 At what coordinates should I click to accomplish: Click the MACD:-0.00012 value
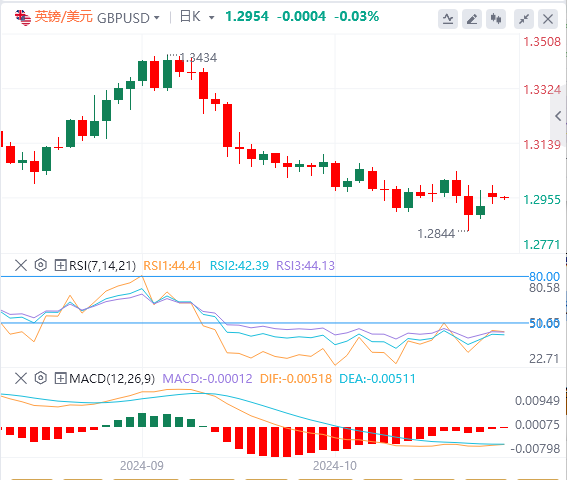coord(207,378)
